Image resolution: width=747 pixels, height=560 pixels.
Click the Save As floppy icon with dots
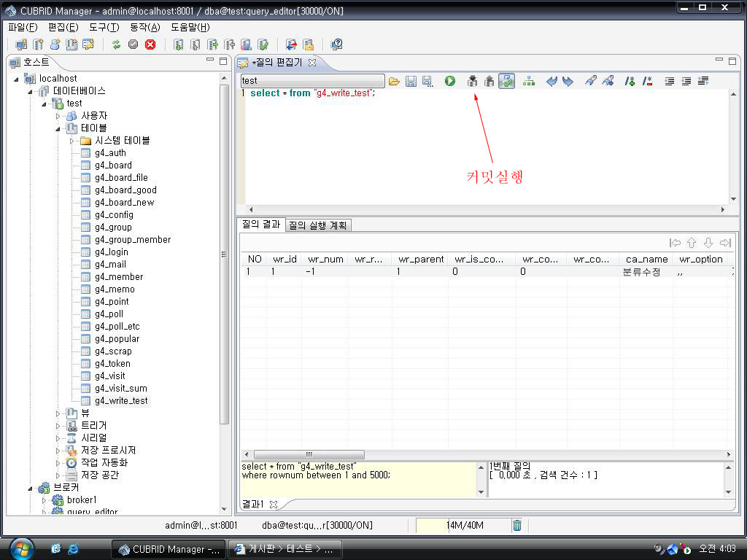[x=427, y=82]
